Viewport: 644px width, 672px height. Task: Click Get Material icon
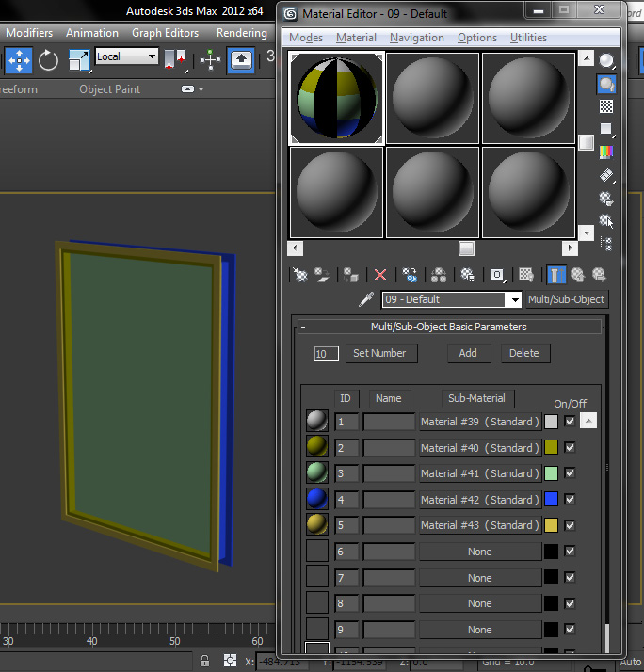[300, 275]
